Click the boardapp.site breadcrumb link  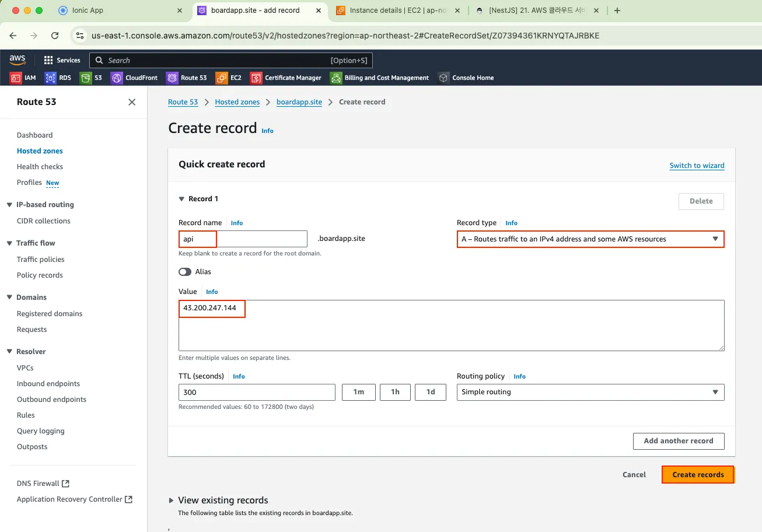pyautogui.click(x=299, y=102)
